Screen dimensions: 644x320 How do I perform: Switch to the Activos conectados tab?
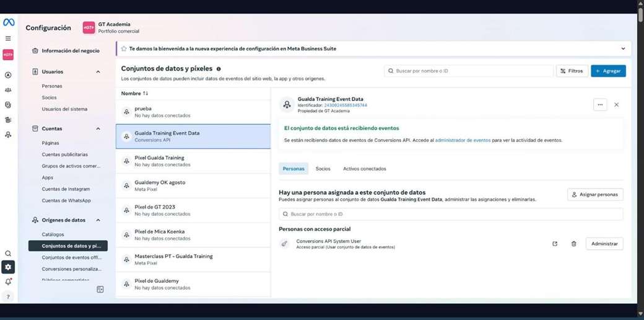click(364, 169)
